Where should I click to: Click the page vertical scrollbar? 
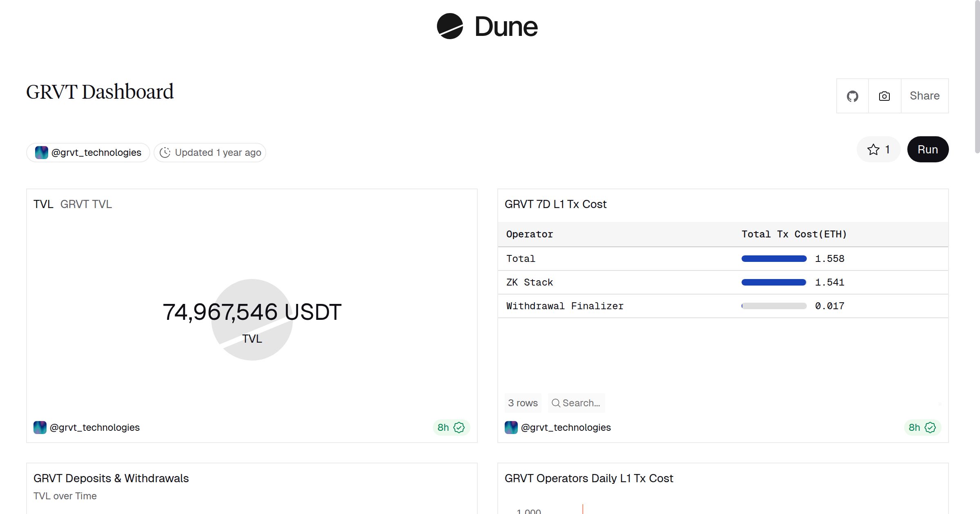click(977, 78)
